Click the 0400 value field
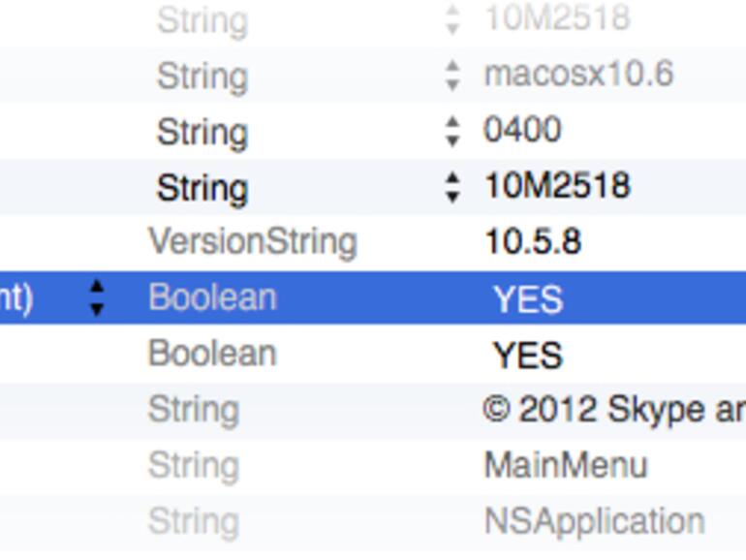The height and width of the screenshot is (560, 746). [522, 130]
